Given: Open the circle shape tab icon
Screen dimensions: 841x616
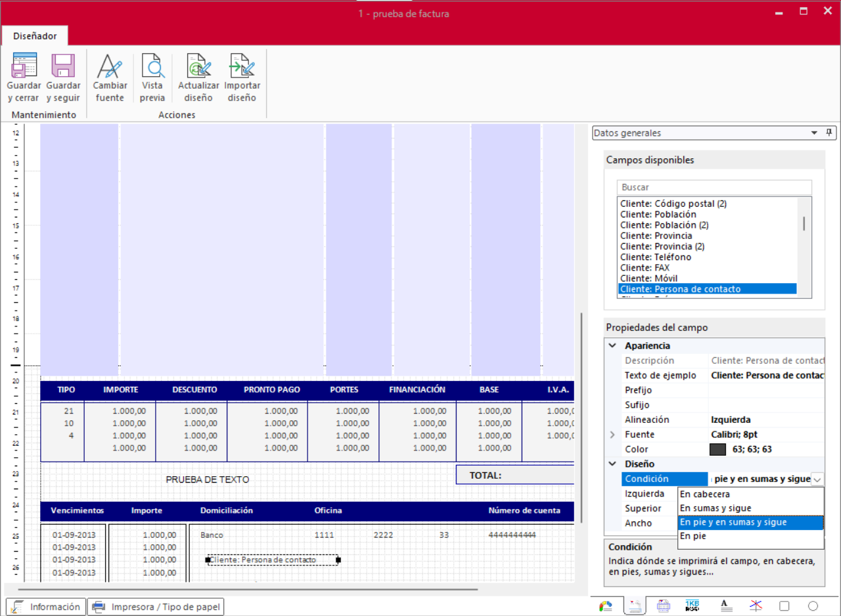Looking at the screenshot, I should [x=813, y=606].
